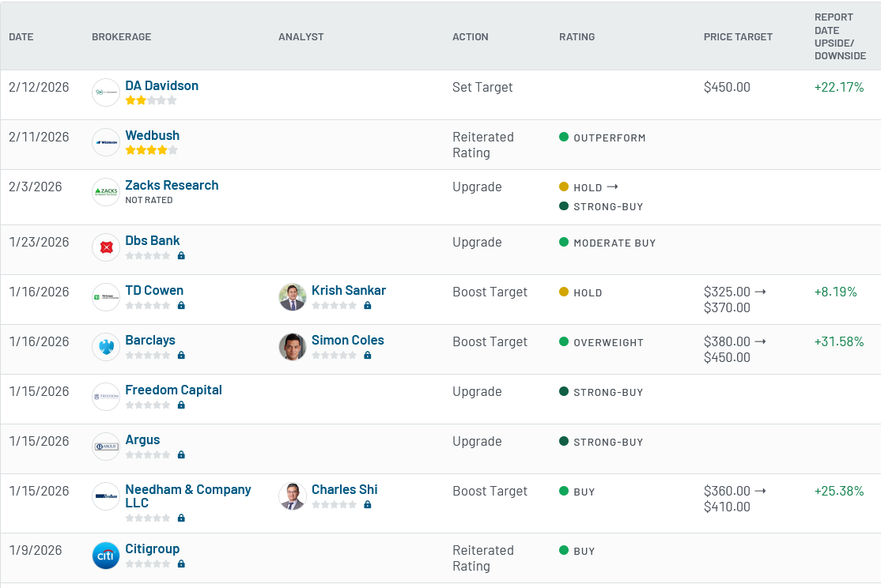Click Simon Coles' analyst photo
This screenshot has height=588, width=881.
[x=292, y=347]
